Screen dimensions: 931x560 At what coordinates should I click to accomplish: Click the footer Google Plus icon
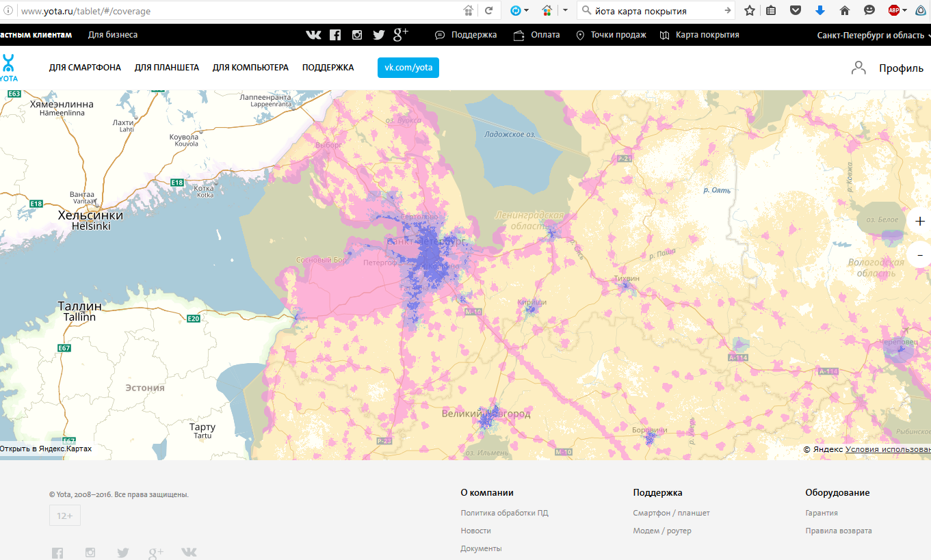pos(156,552)
